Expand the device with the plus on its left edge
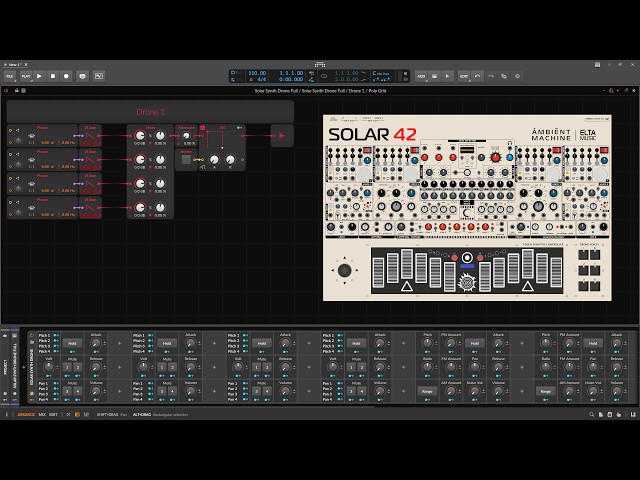The image size is (640, 480). 24,367
